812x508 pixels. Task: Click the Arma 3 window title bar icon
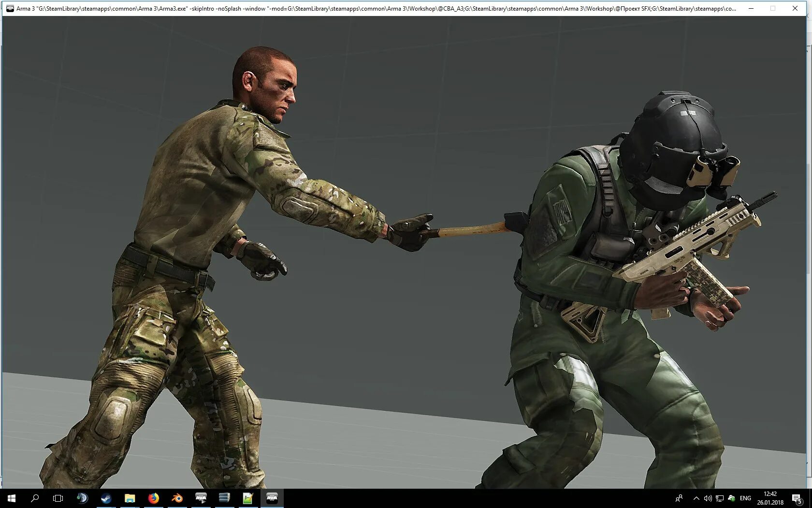10,8
